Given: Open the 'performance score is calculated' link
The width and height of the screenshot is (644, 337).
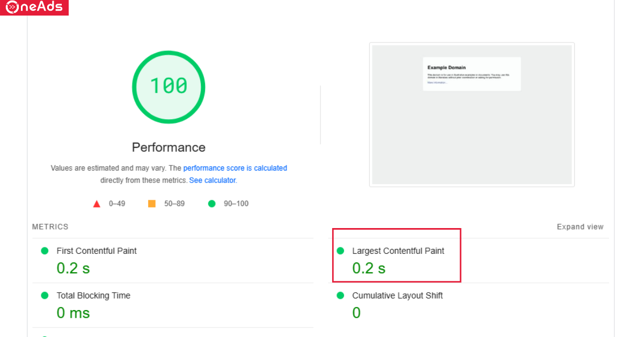Looking at the screenshot, I should click(235, 168).
